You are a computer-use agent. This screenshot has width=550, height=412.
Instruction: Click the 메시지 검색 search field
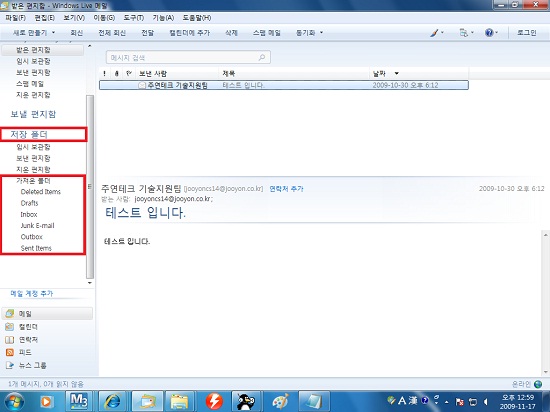188,57
